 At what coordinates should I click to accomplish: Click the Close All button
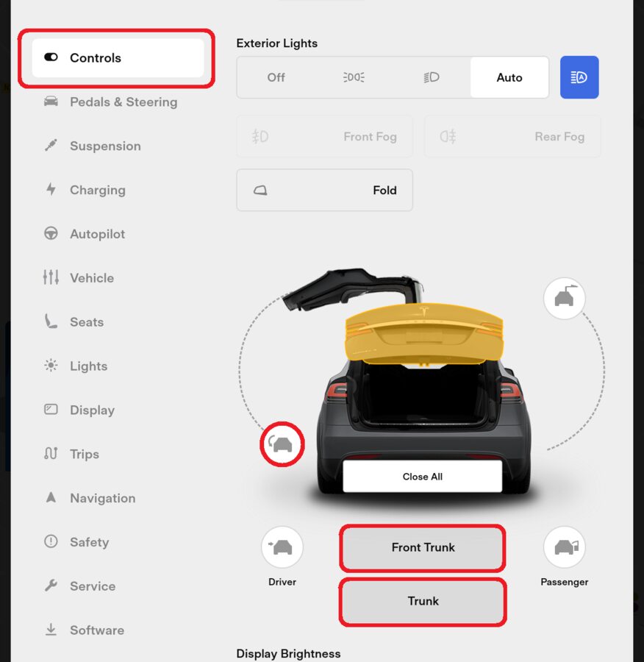coord(422,477)
